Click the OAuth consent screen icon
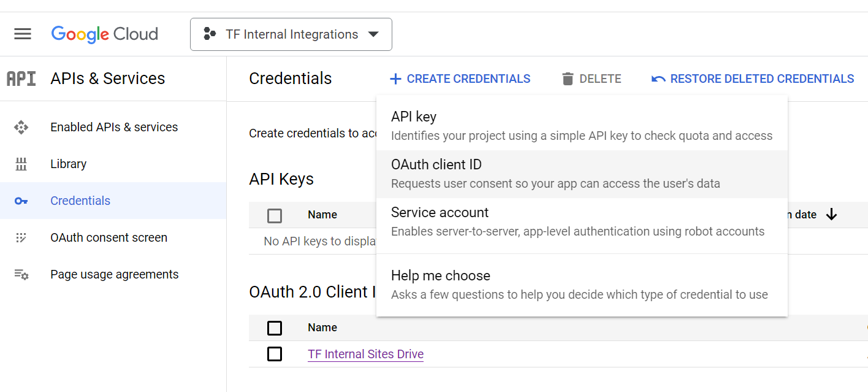This screenshot has height=392, width=868. click(21, 237)
